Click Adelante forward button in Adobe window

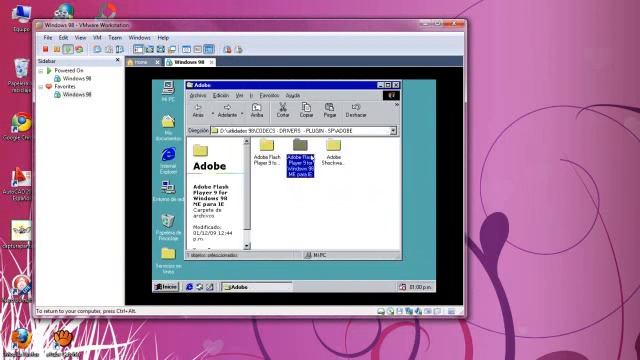[x=227, y=111]
